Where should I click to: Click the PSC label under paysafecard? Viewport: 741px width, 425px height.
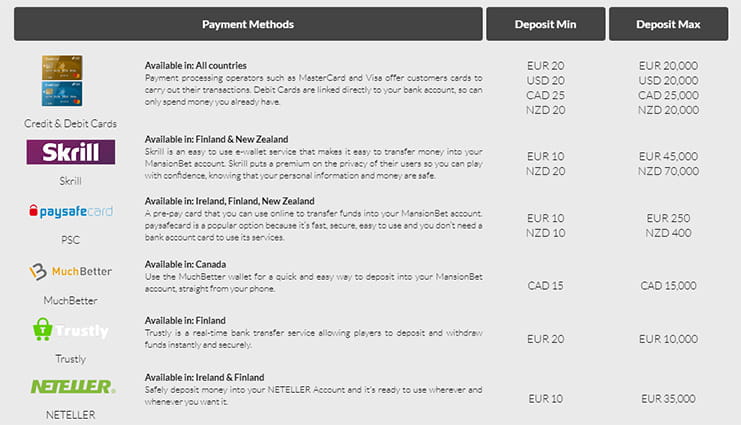point(70,240)
